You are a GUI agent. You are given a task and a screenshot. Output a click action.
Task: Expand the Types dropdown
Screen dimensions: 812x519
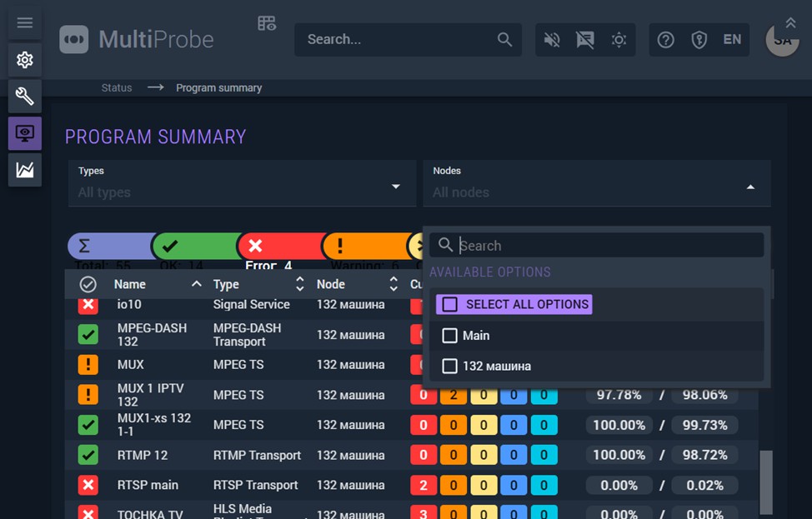pyautogui.click(x=396, y=187)
